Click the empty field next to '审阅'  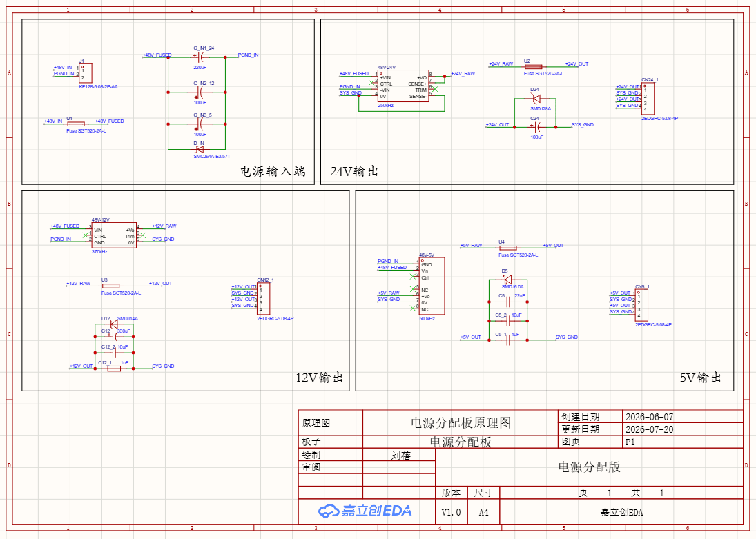pyautogui.click(x=399, y=467)
